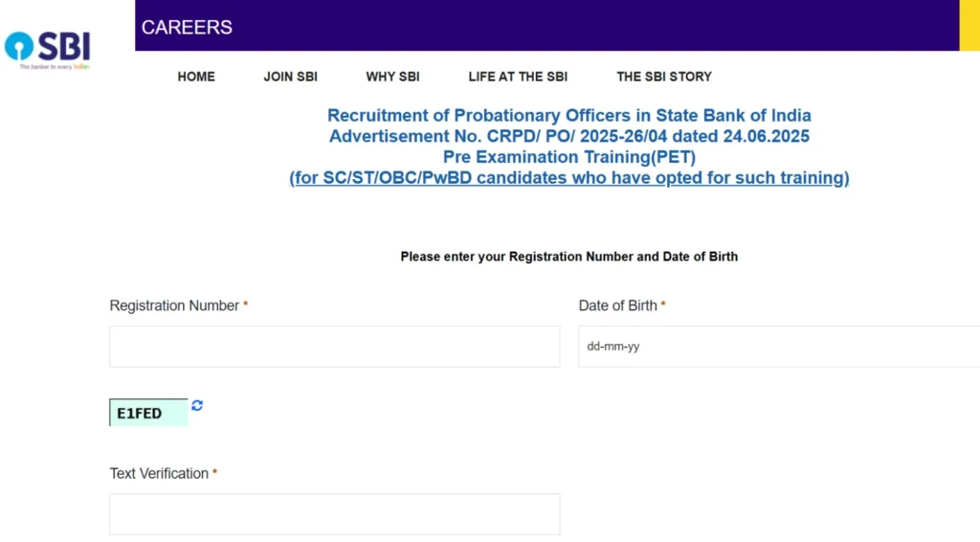The image size is (980, 542).
Task: Open the WHY SBI menu
Action: [x=392, y=77]
